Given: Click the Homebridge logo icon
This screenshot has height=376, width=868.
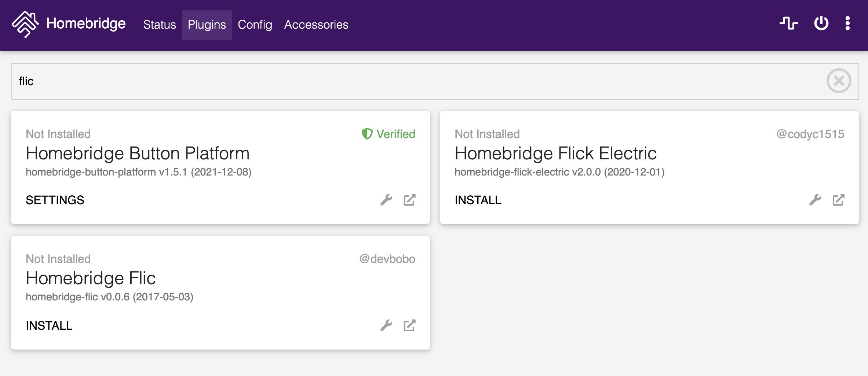Looking at the screenshot, I should pos(25,24).
